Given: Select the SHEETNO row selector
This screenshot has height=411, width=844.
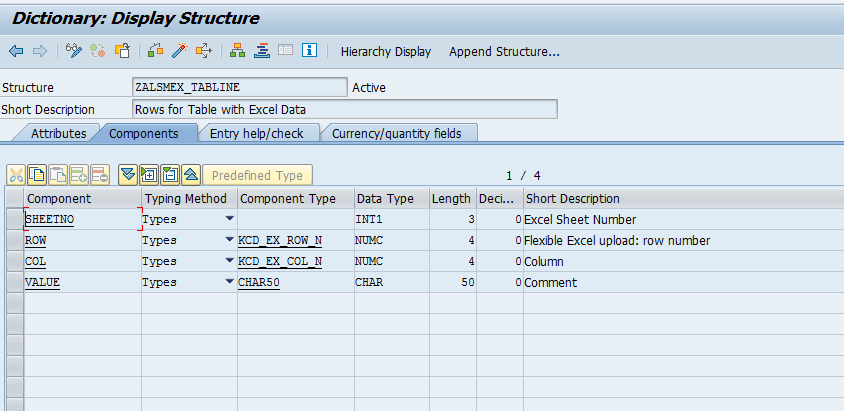Looking at the screenshot, I should (x=14, y=219).
